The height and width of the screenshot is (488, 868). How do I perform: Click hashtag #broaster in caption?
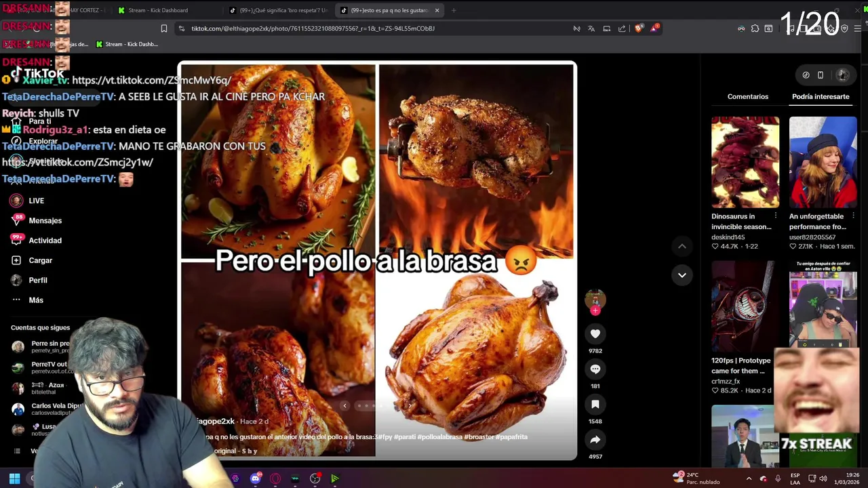click(x=478, y=437)
